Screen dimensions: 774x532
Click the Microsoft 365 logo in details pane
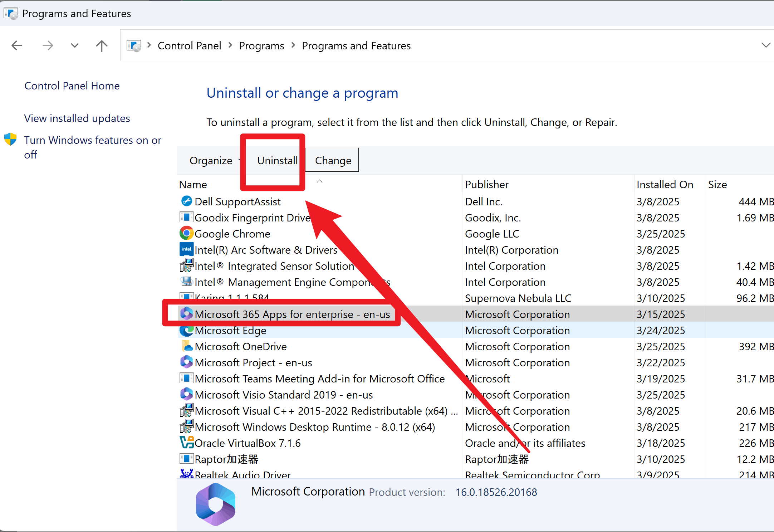216,504
